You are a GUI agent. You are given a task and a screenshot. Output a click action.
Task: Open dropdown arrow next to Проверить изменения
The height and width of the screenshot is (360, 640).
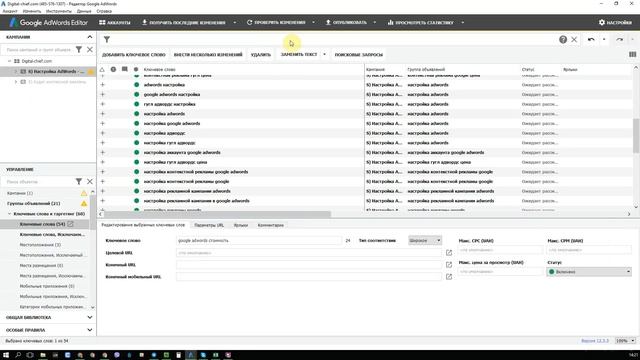(313, 22)
